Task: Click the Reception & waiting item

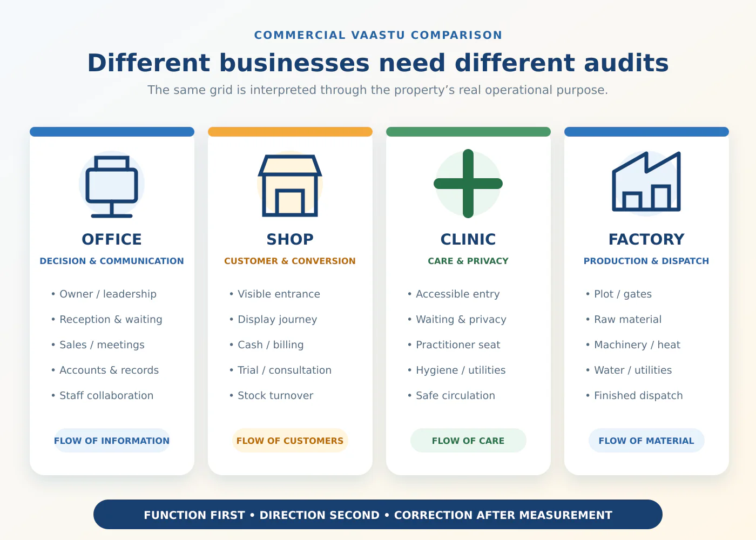Action: tap(106, 320)
